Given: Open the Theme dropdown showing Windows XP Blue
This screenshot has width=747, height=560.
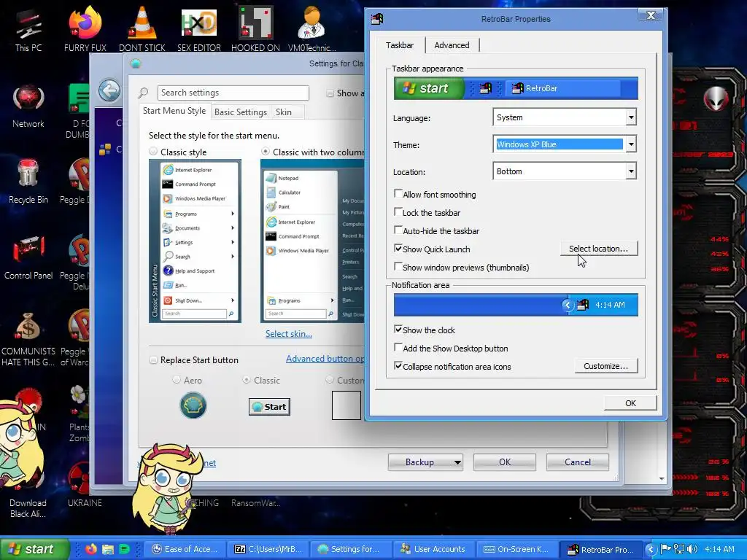Looking at the screenshot, I should pyautogui.click(x=631, y=144).
